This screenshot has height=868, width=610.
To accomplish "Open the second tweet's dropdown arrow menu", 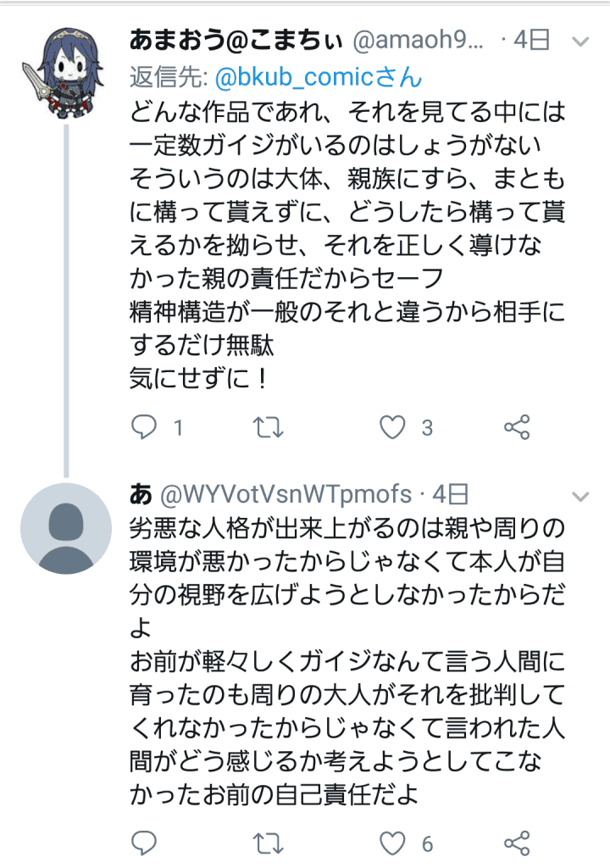I will click(580, 495).
